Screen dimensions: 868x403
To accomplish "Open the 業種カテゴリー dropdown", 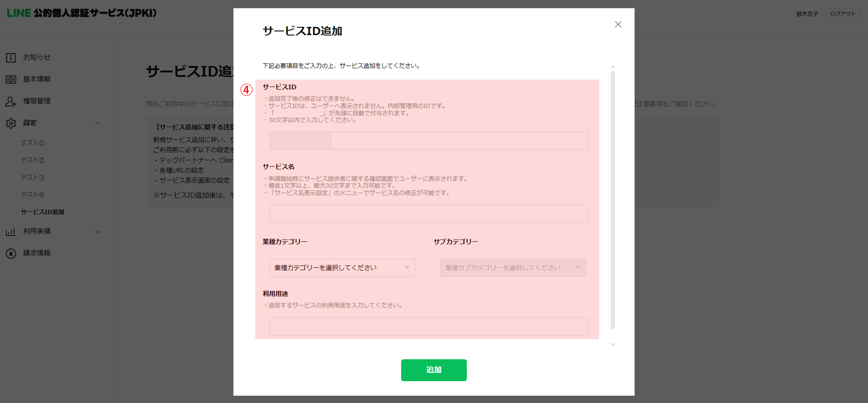I will tap(342, 268).
